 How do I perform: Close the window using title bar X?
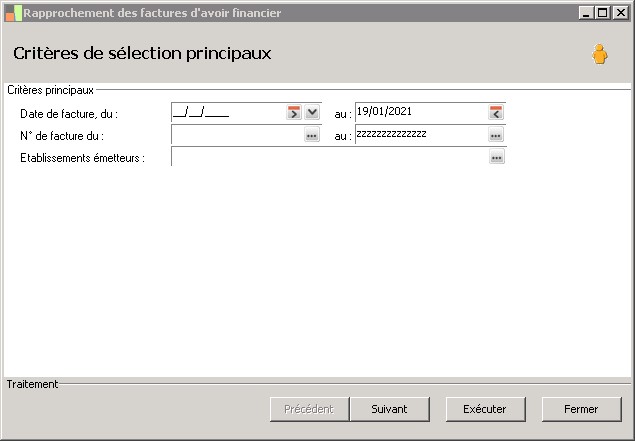620,13
